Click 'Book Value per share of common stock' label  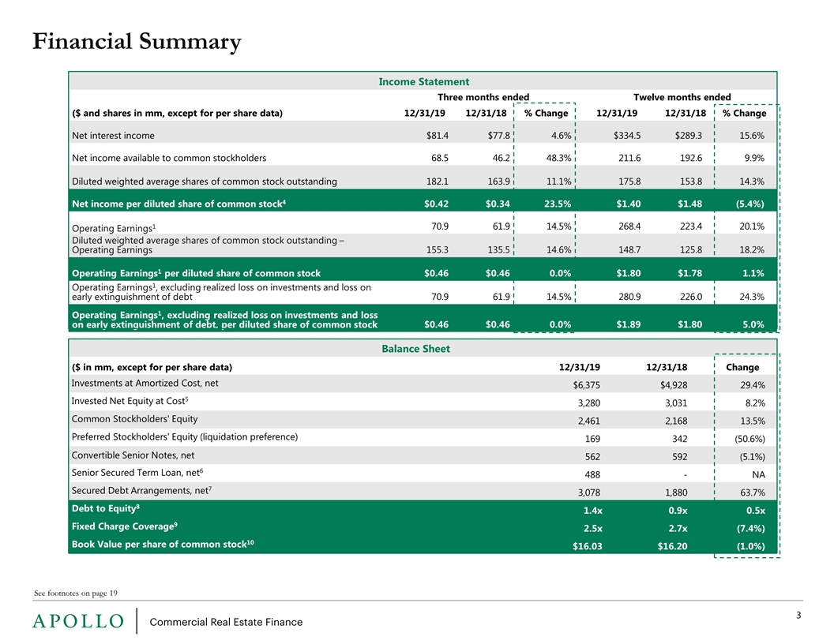(163, 544)
